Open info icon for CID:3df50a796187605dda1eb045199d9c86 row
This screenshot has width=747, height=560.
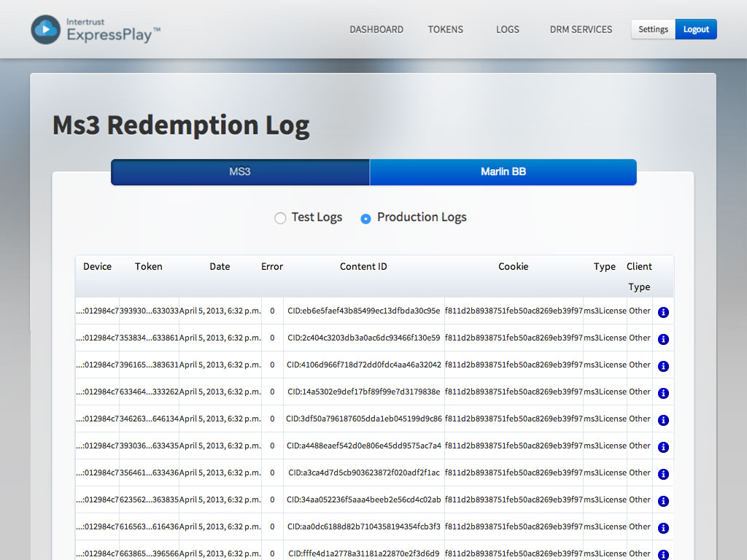click(x=663, y=420)
